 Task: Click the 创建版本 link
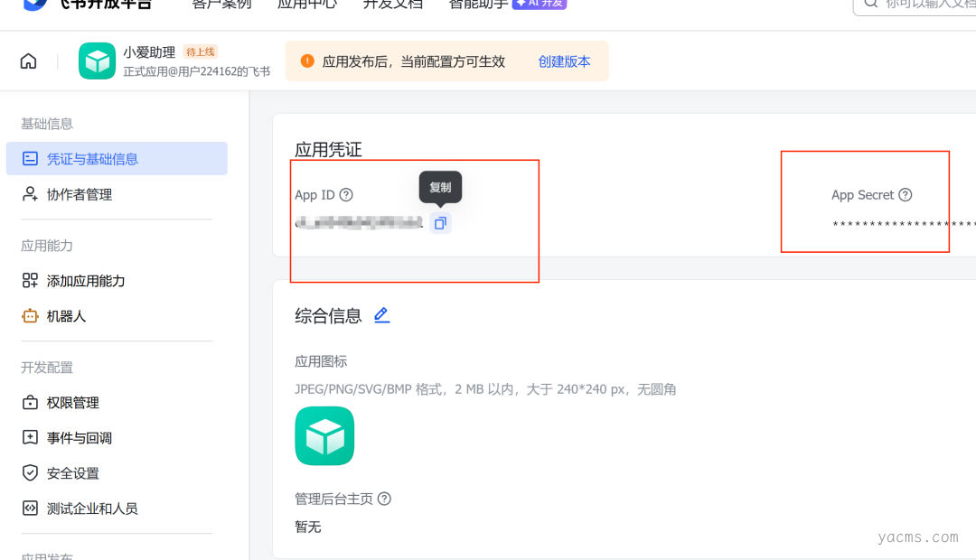pyautogui.click(x=564, y=61)
